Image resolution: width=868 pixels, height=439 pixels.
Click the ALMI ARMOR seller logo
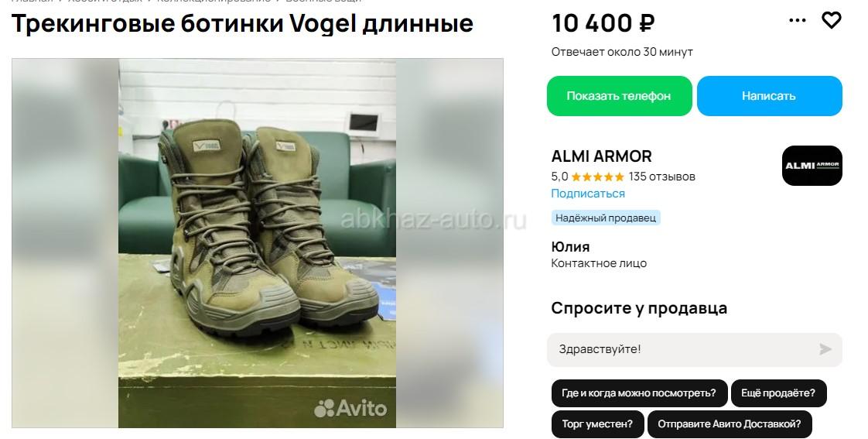[x=812, y=165]
